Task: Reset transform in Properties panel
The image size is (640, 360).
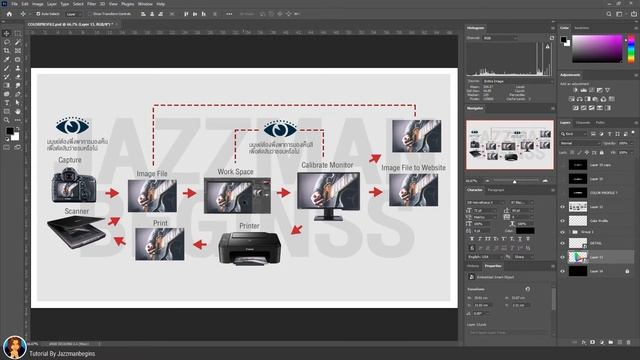Action: tap(528, 289)
